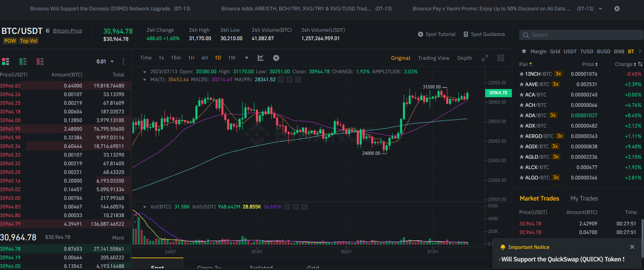Viewport: 644px width, 270px height.
Task: Open MA indicator settings gear
Action: pyautogui.click(x=289, y=80)
